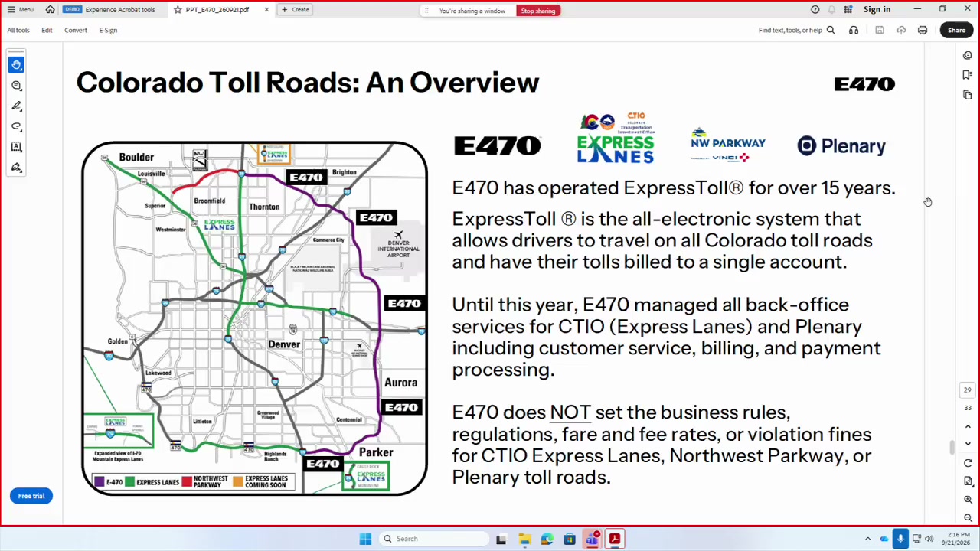
Task: Go to next page down chevron
Action: point(968,444)
